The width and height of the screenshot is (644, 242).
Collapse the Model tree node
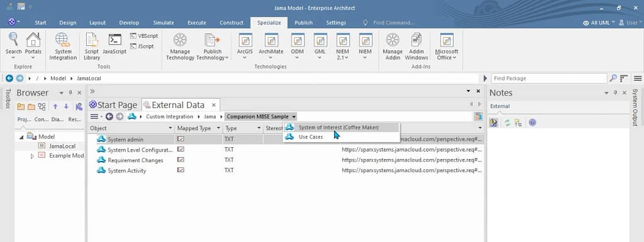21,137
